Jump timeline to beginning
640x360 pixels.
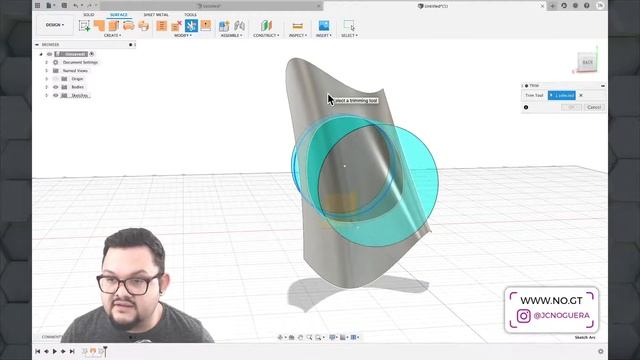click(x=38, y=351)
